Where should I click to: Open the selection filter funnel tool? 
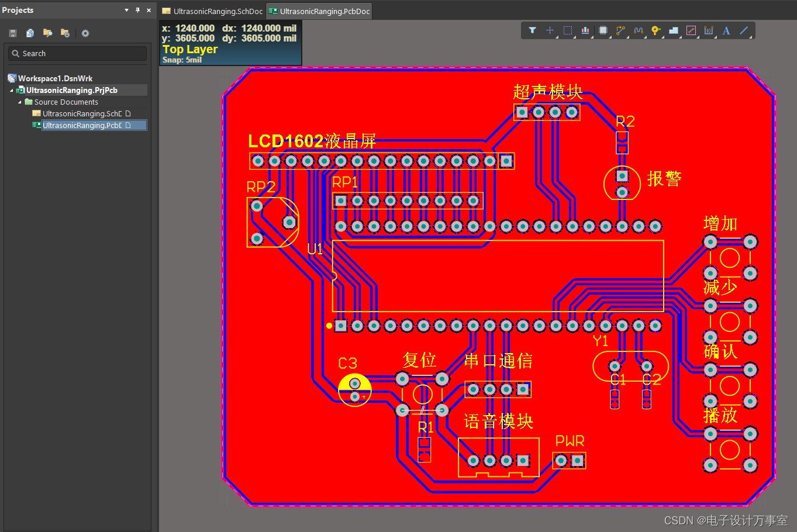tap(532, 30)
